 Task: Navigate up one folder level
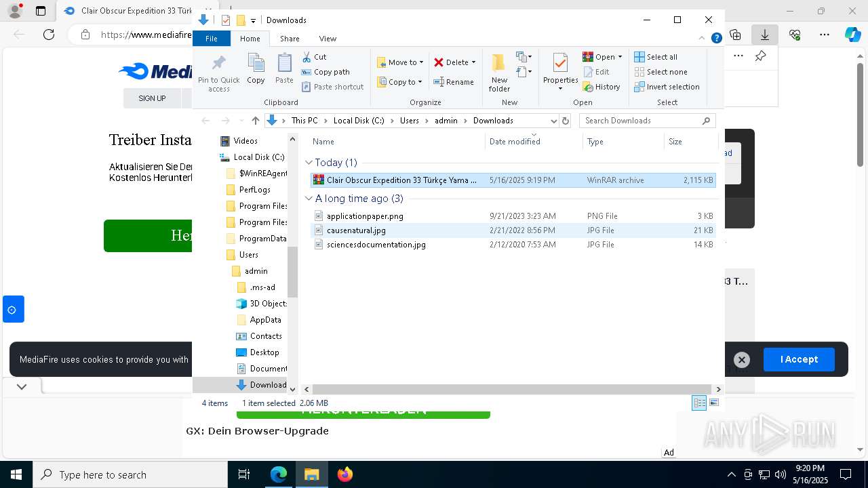[x=255, y=121]
